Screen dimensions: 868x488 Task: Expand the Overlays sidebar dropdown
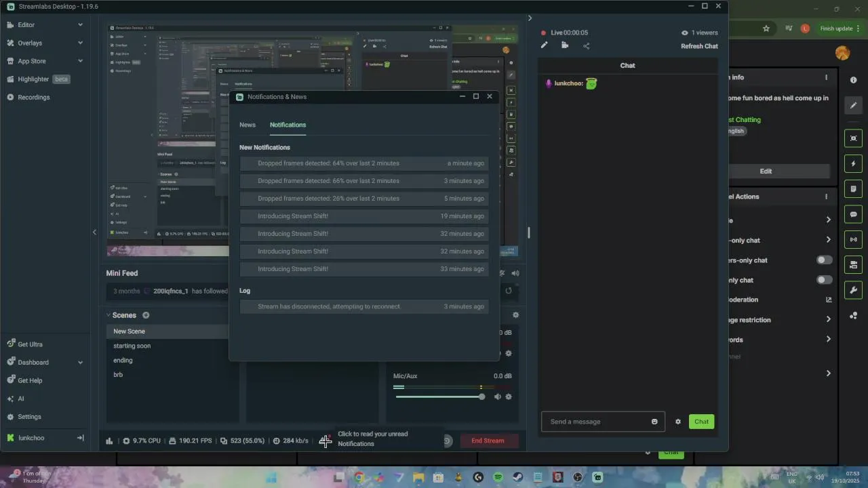[80, 43]
